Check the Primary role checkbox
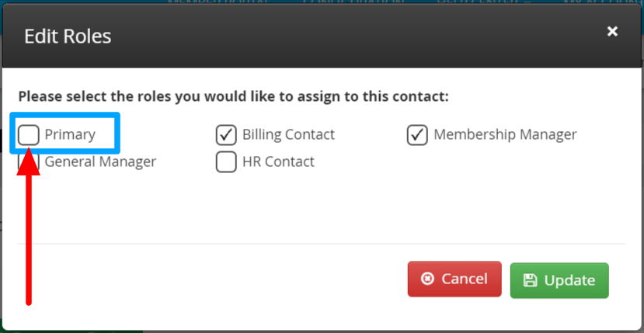 click(x=28, y=135)
